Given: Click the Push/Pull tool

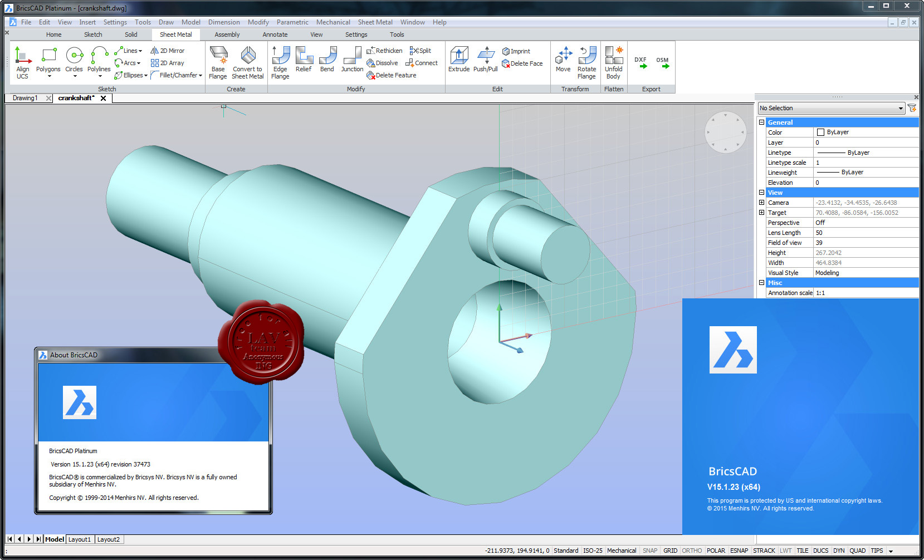Looking at the screenshot, I should [486, 59].
